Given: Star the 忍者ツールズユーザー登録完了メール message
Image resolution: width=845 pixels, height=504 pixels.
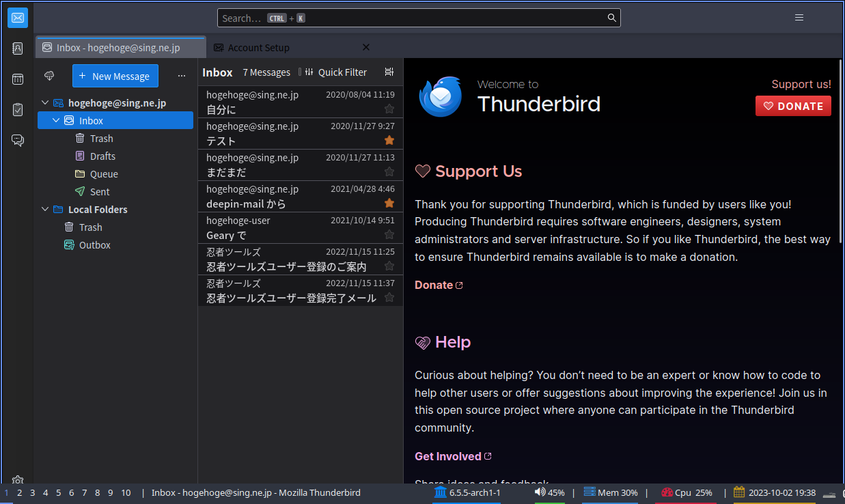Looking at the screenshot, I should 389,297.
